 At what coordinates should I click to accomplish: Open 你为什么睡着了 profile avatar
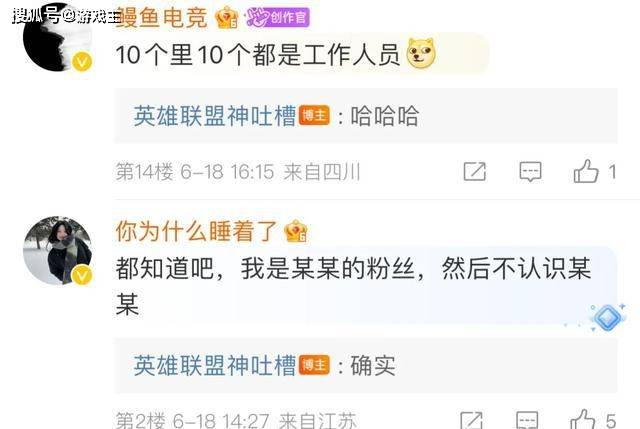[x=57, y=251]
